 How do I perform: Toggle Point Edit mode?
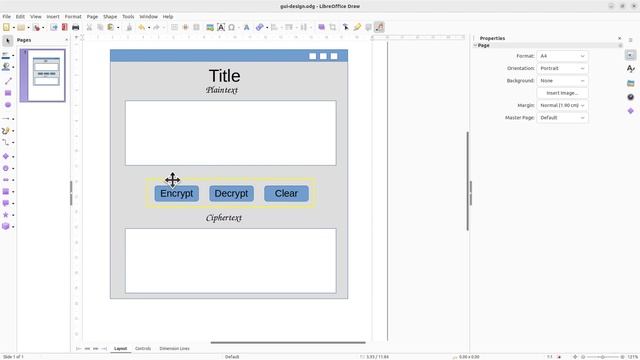pos(346,27)
